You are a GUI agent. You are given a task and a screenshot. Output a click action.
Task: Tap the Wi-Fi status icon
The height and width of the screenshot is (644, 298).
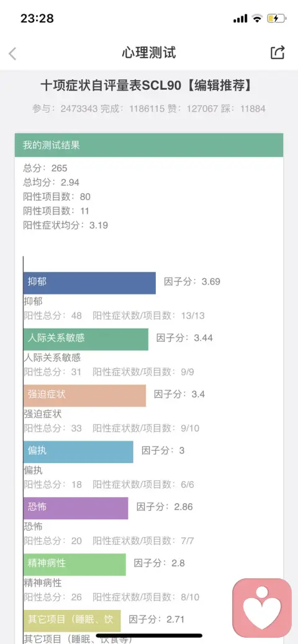(x=257, y=19)
